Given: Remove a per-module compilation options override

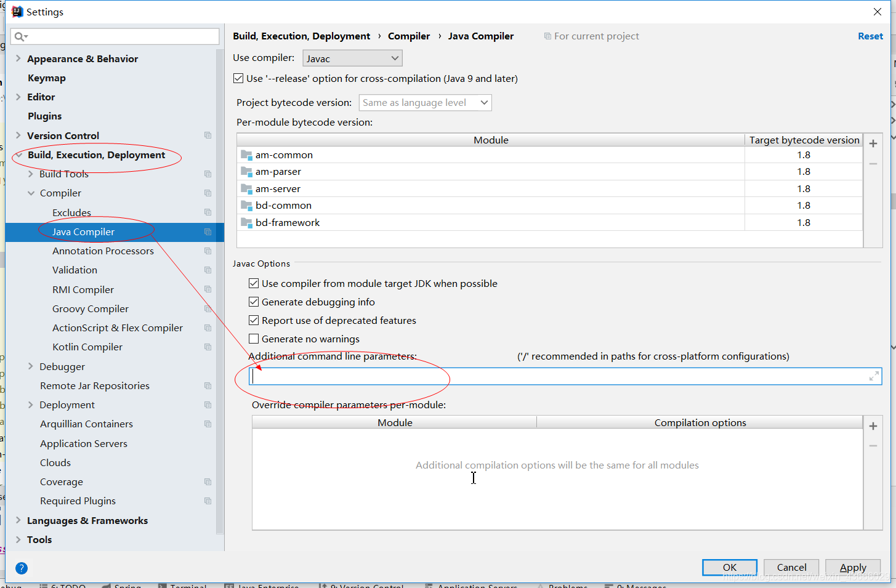Looking at the screenshot, I should (873, 446).
